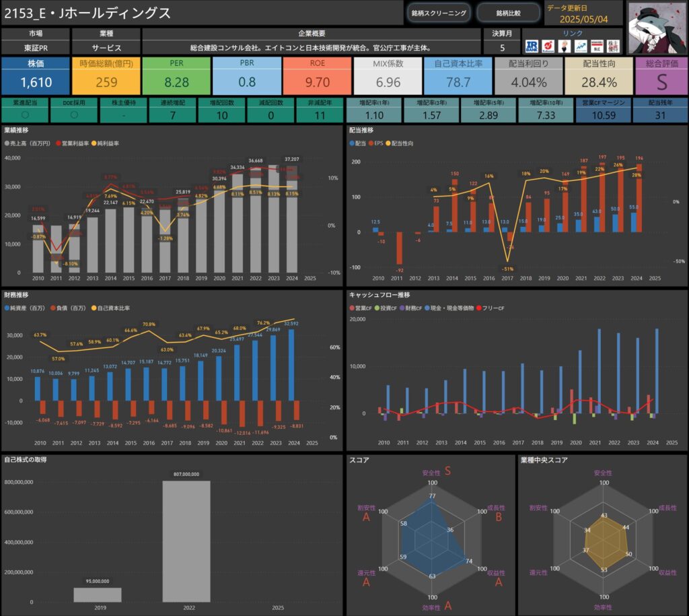Open the 株主優待 link icon

tap(613, 46)
